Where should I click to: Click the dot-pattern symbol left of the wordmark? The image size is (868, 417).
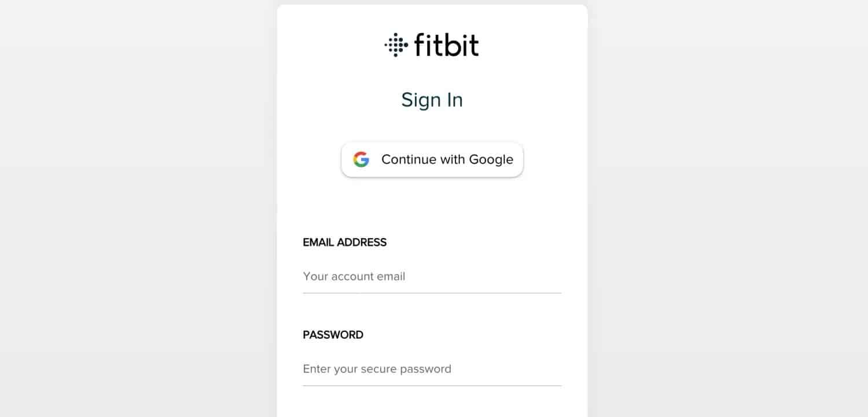pyautogui.click(x=396, y=45)
